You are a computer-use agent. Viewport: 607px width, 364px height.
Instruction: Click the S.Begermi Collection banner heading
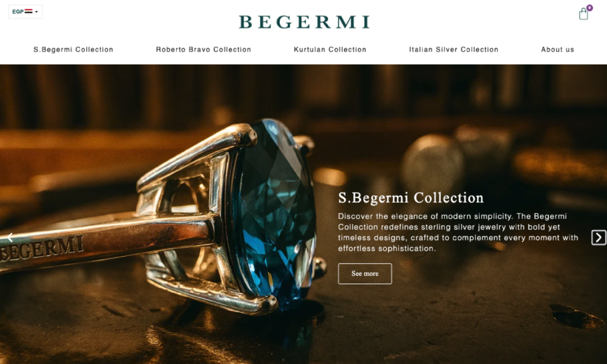[x=411, y=198]
